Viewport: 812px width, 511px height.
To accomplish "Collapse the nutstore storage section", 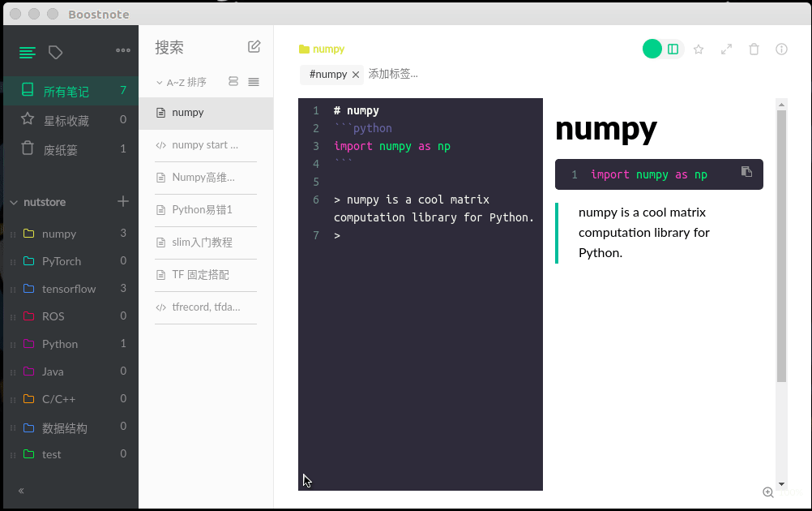I will (14, 202).
